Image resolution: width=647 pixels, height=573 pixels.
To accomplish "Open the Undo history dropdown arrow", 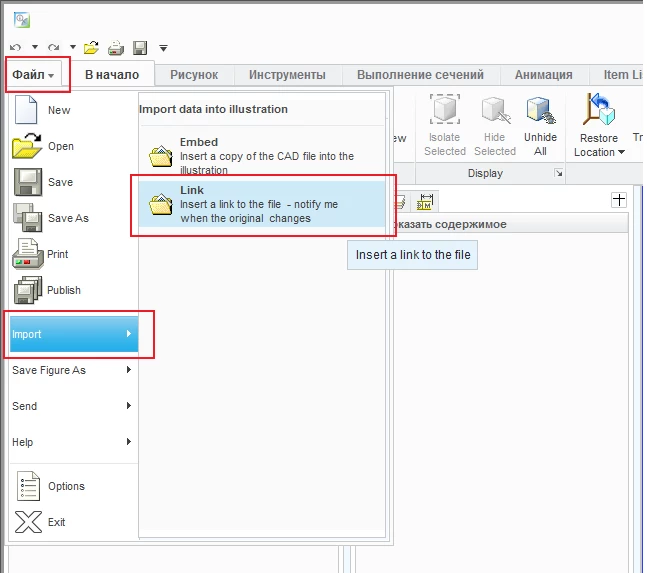I will click(x=35, y=47).
